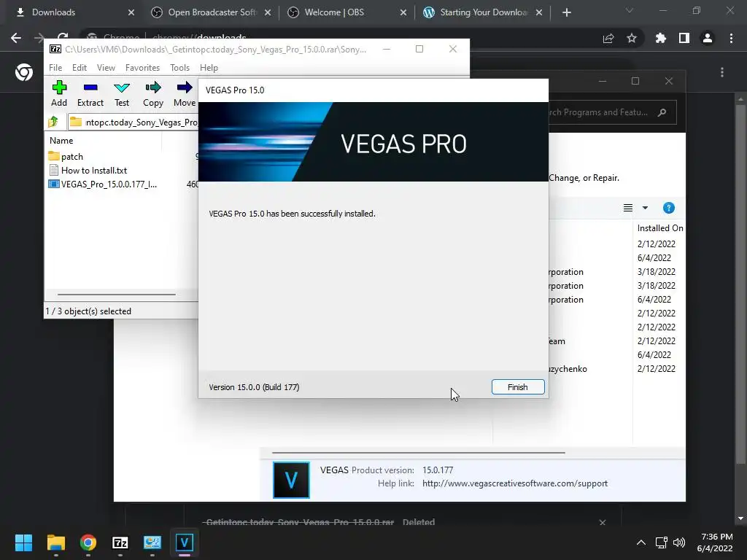
Task: Click search magnifier in Programs and Features
Action: (662, 112)
